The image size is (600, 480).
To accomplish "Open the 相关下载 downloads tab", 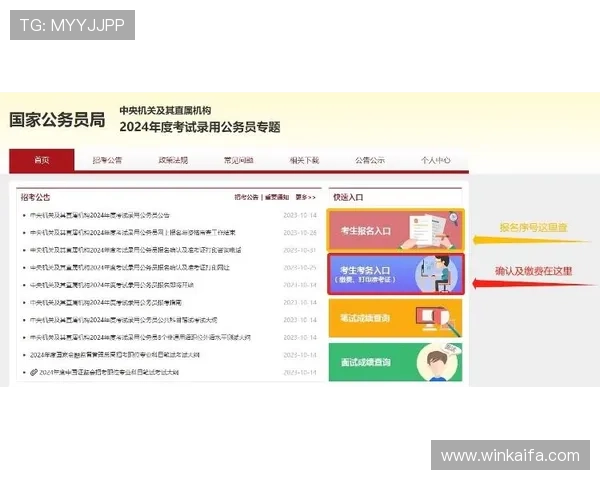I will (x=304, y=160).
